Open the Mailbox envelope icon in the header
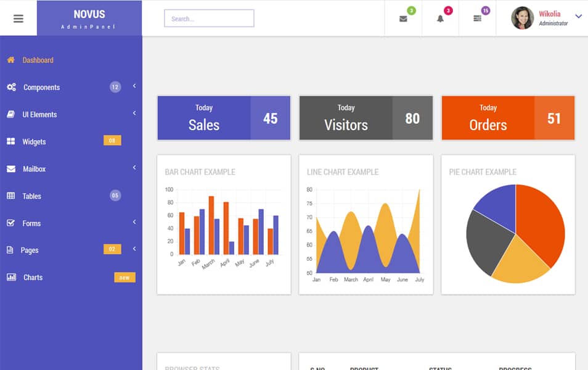Screen dimensions: 588x370 [404, 18]
